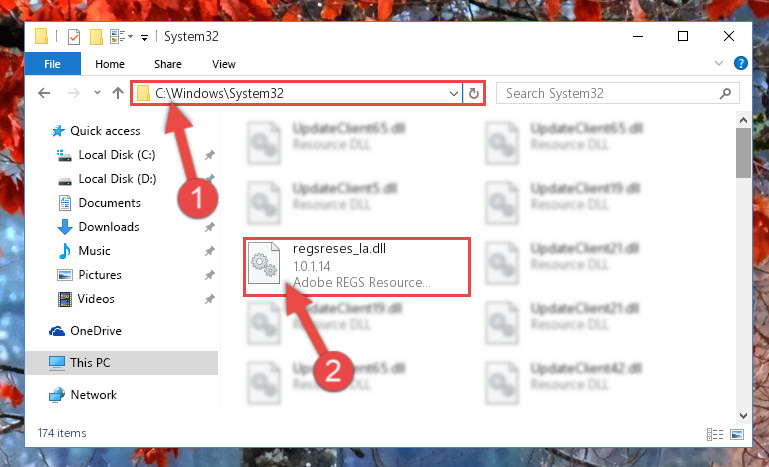Image resolution: width=769 pixels, height=467 pixels.
Task: Toggle pin for Pictures folder
Action: 209,275
